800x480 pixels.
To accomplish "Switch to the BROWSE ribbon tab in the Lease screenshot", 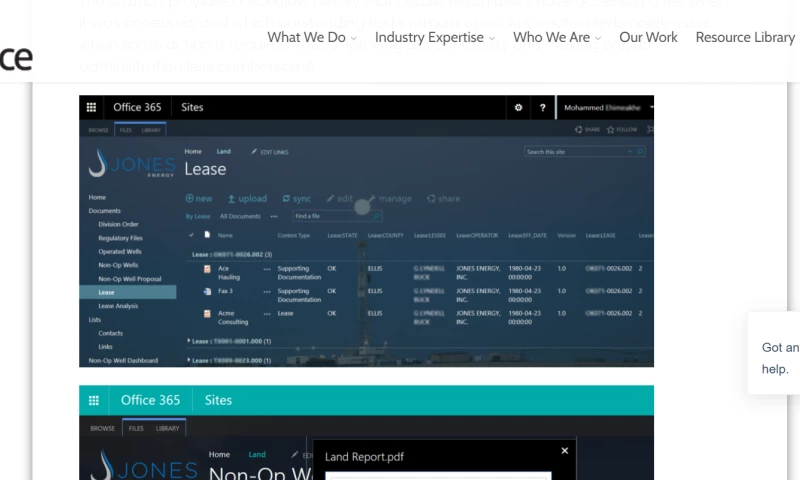I will pyautogui.click(x=98, y=130).
